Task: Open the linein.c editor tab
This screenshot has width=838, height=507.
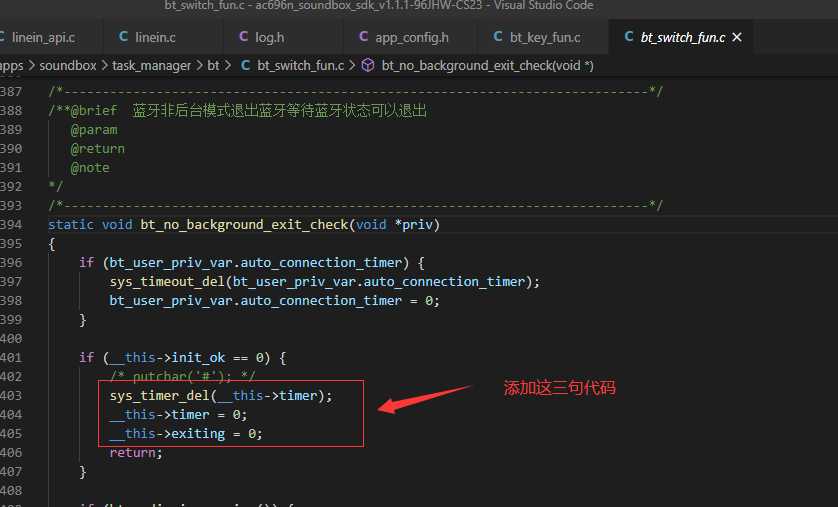Action: [x=156, y=37]
